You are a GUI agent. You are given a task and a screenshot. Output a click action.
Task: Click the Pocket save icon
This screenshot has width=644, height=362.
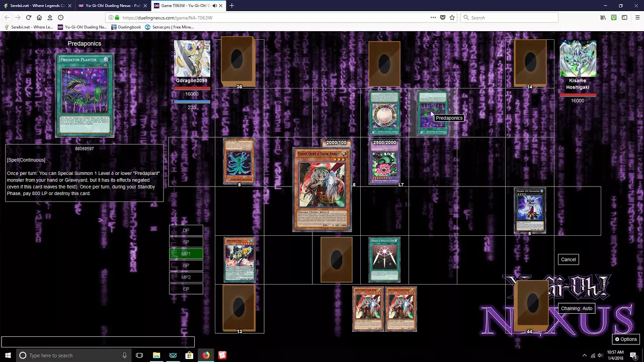(x=443, y=18)
